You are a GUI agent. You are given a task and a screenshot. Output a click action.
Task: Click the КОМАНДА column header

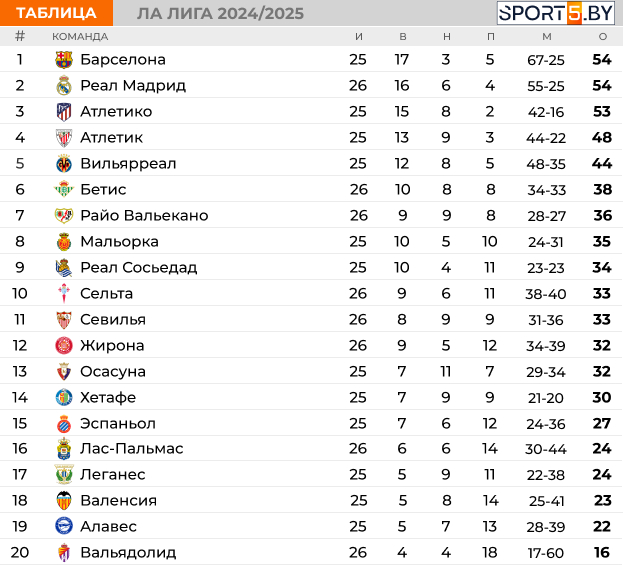(x=80, y=37)
